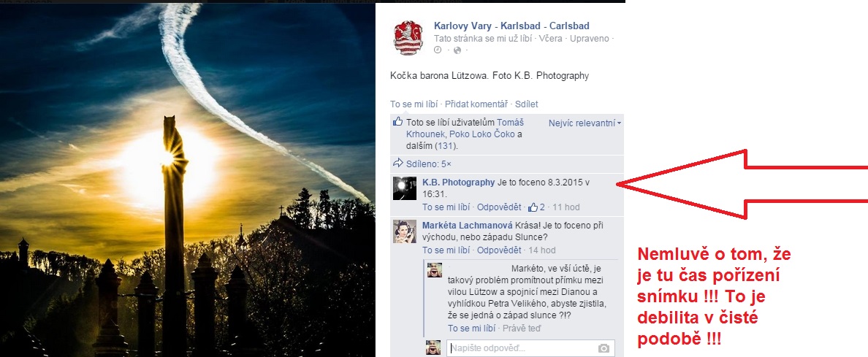
Task: Click the share arrow icon next to Sdíleno
Action: [x=397, y=164]
